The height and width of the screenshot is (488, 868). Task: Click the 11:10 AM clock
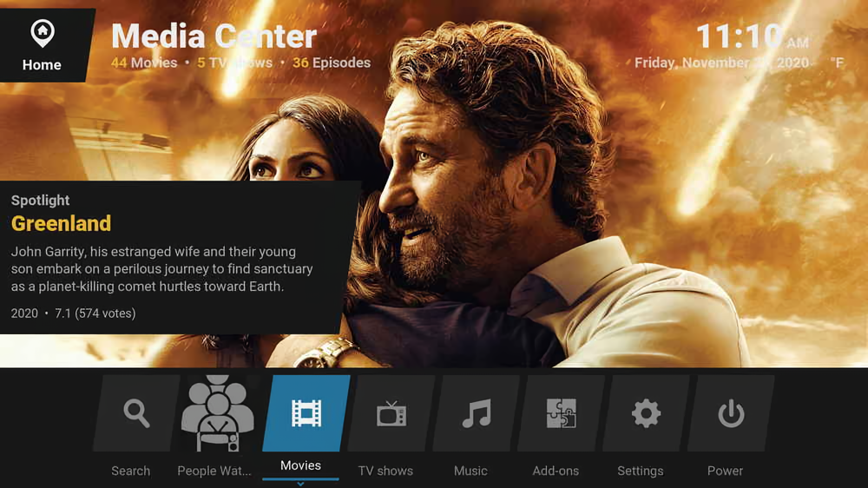pyautogui.click(x=753, y=36)
